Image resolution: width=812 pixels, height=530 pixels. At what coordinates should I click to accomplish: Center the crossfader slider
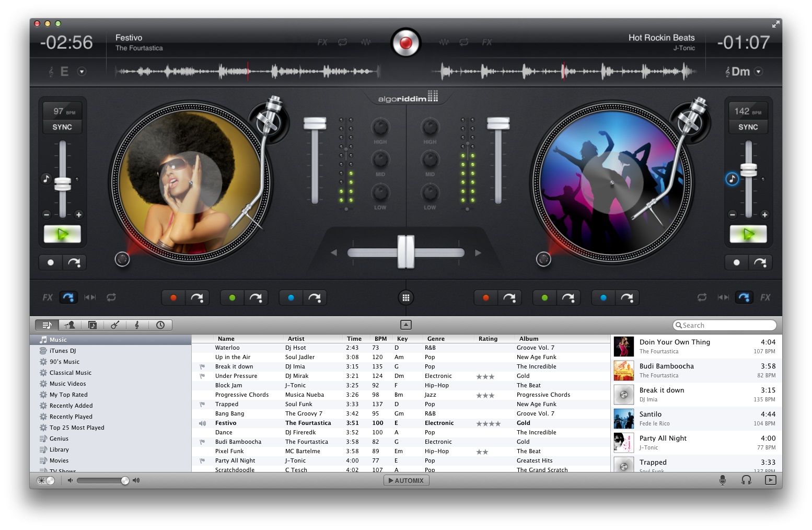406,252
